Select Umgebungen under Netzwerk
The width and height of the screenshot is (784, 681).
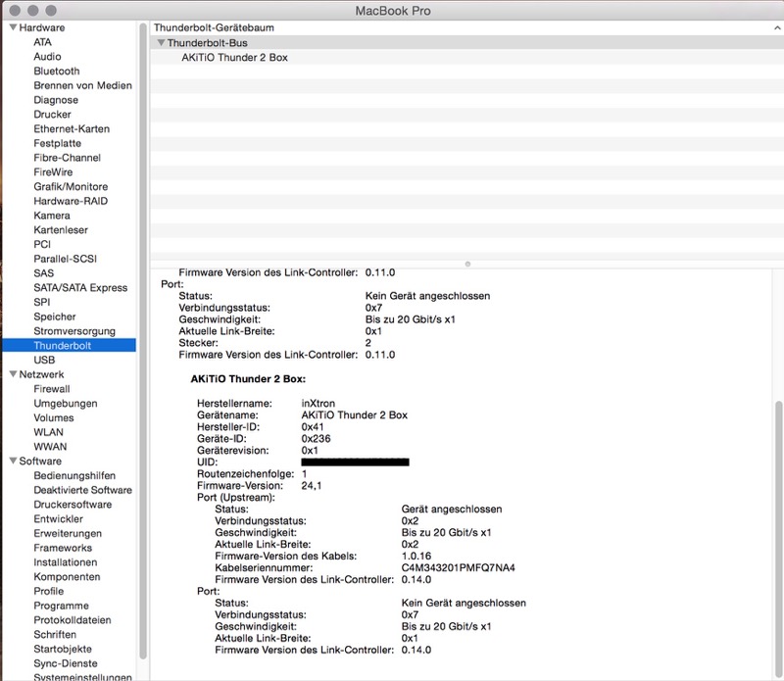tap(66, 404)
